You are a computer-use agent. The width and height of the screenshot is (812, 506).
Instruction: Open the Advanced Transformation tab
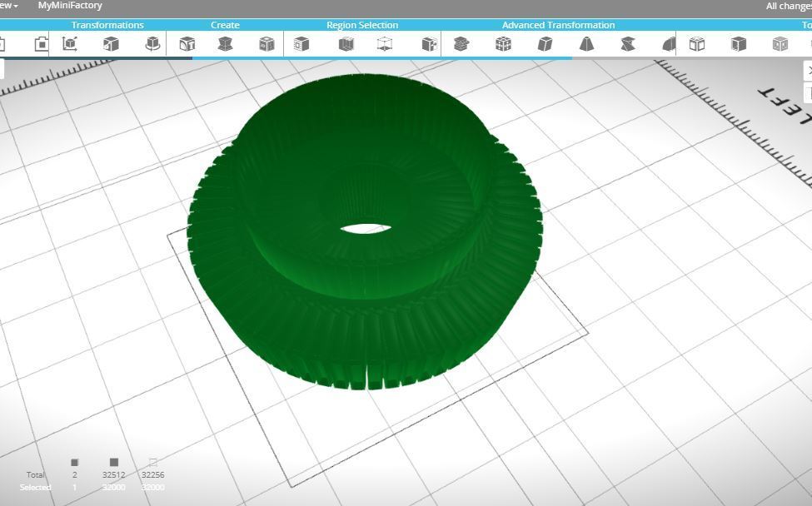(x=558, y=25)
